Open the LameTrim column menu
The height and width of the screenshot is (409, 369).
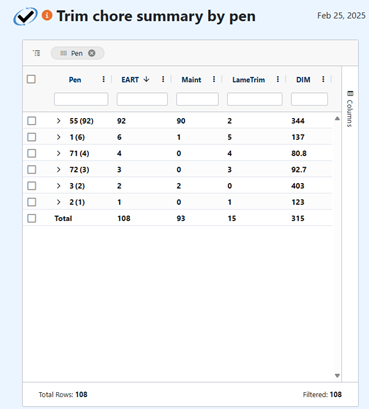coord(278,79)
